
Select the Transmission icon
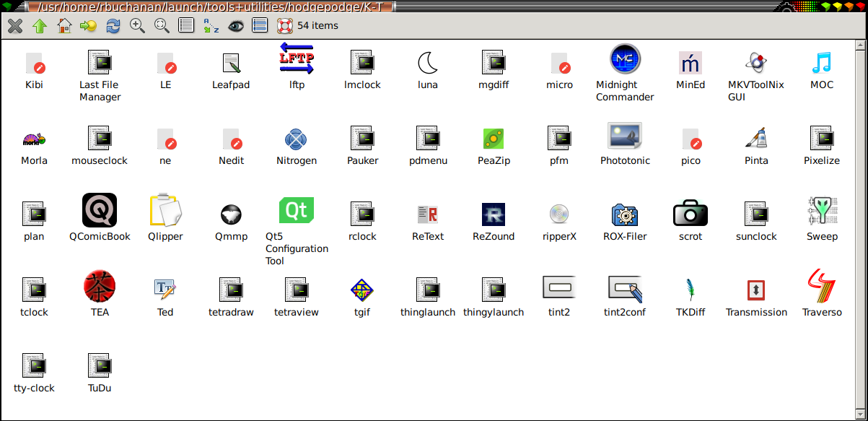(x=756, y=290)
